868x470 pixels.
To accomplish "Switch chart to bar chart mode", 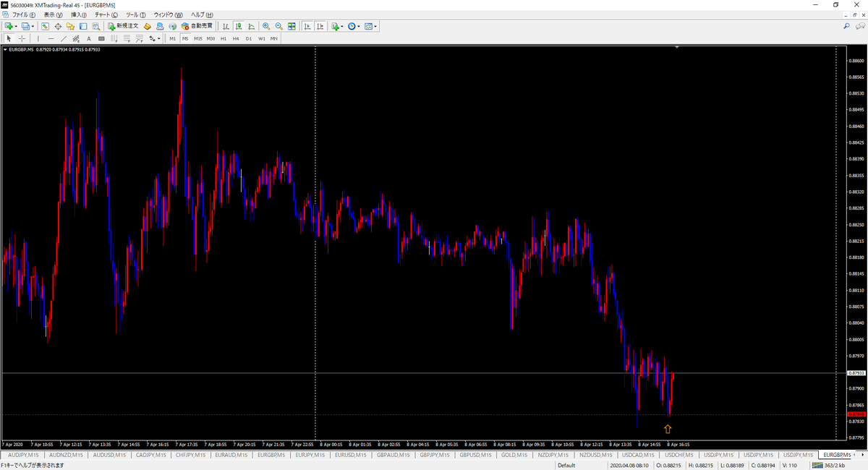I will [226, 26].
